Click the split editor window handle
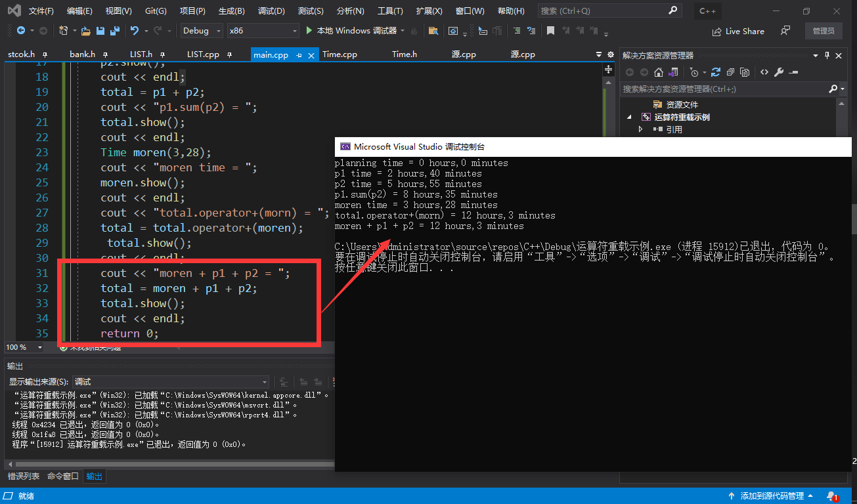The height and width of the screenshot is (504, 857). (609, 68)
